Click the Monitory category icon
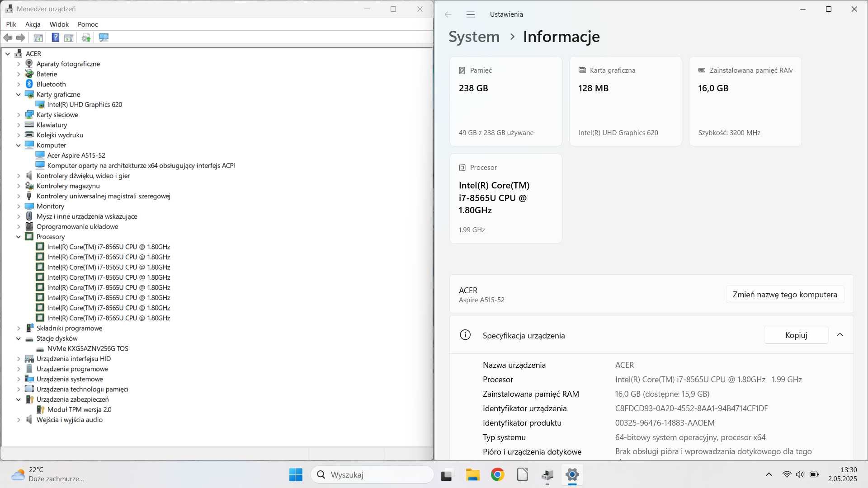This screenshot has width=868, height=488. 29,206
